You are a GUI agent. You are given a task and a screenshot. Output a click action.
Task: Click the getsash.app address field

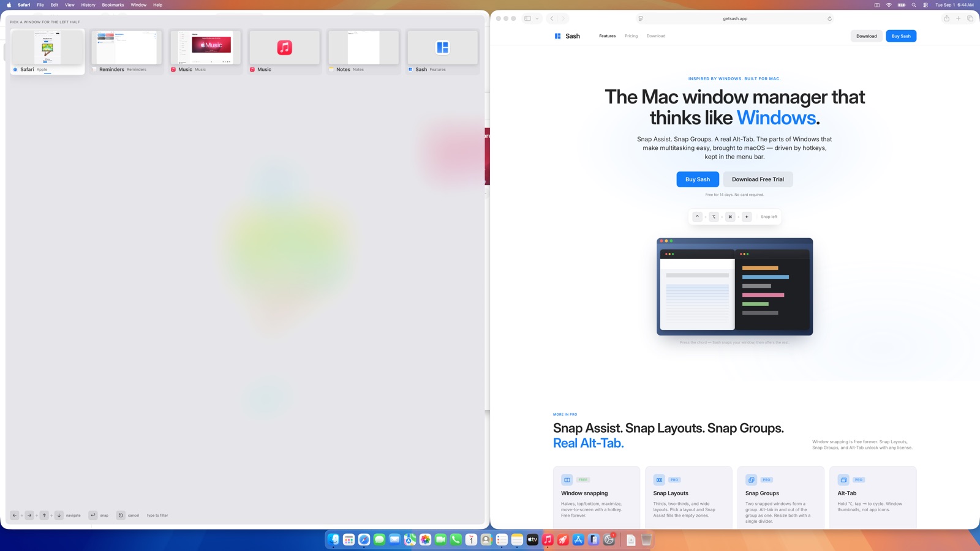coord(735,18)
